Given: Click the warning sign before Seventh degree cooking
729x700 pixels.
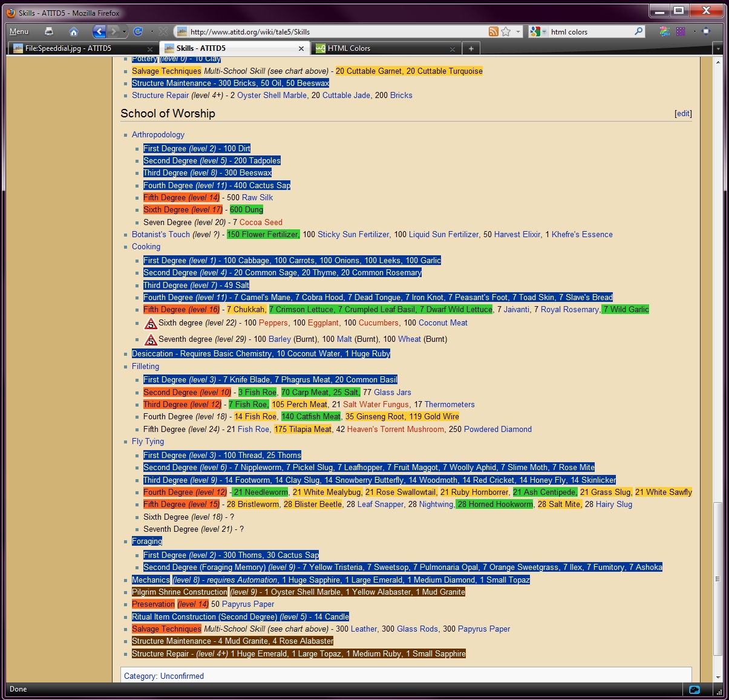Looking at the screenshot, I should [x=151, y=339].
